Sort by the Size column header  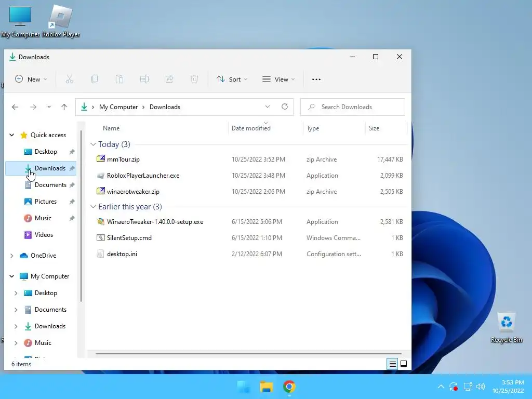(374, 128)
